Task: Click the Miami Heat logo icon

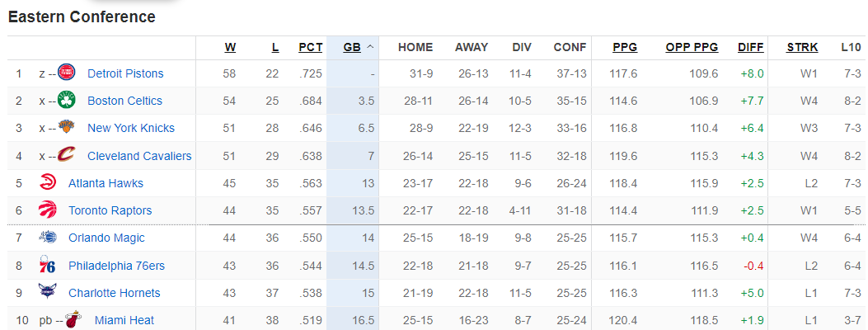Action: click(x=74, y=320)
